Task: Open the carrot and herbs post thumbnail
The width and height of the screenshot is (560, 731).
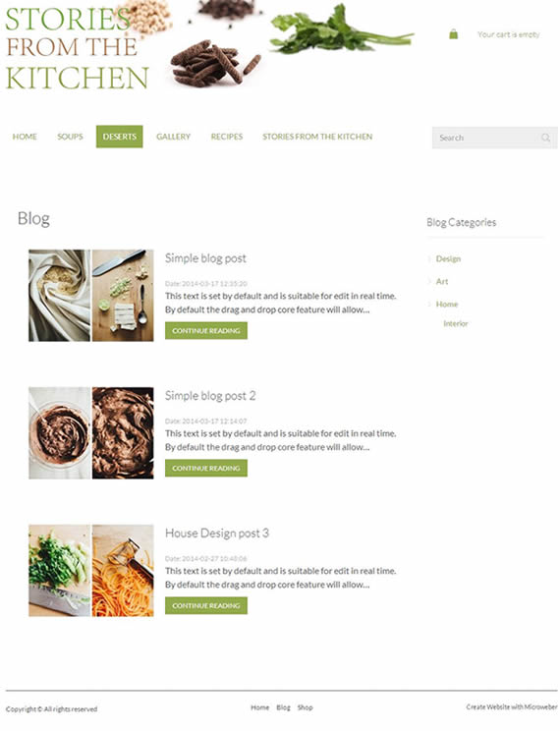Action: [91, 571]
